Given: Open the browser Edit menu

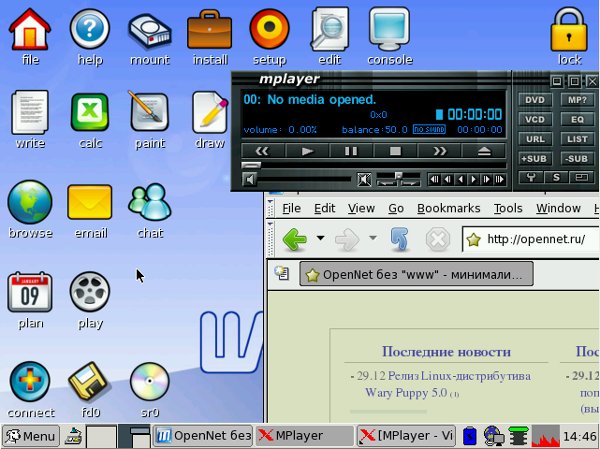Looking at the screenshot, I should [324, 208].
